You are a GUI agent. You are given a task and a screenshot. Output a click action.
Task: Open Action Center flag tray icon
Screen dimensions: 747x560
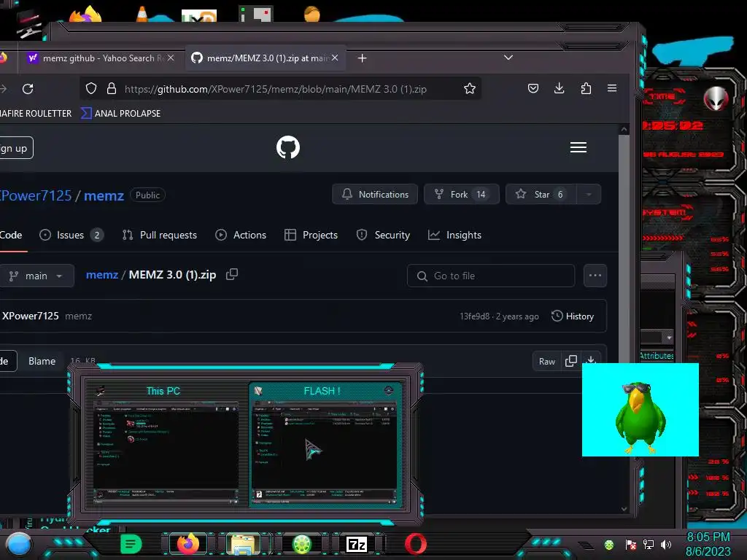(x=631, y=545)
